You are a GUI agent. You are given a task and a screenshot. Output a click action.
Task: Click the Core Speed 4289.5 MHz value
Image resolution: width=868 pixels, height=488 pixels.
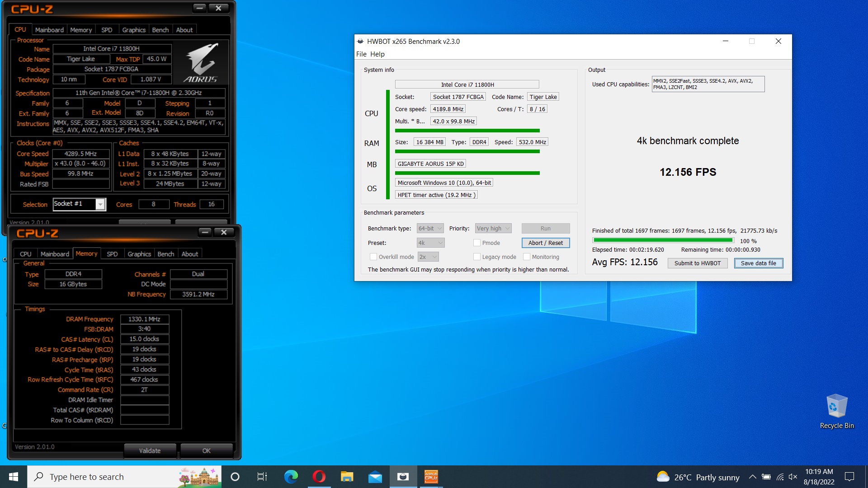point(81,154)
